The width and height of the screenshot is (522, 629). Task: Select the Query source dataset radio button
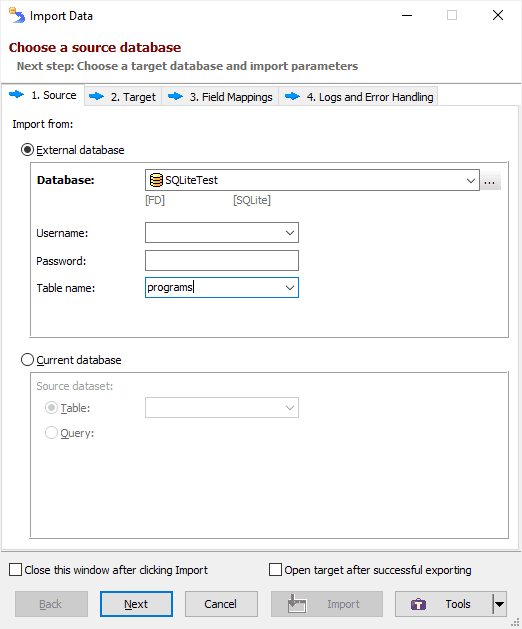tap(51, 433)
